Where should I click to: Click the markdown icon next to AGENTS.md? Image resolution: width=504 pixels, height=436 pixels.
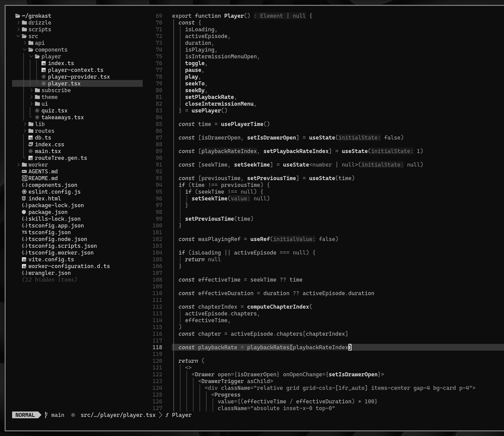click(24, 171)
